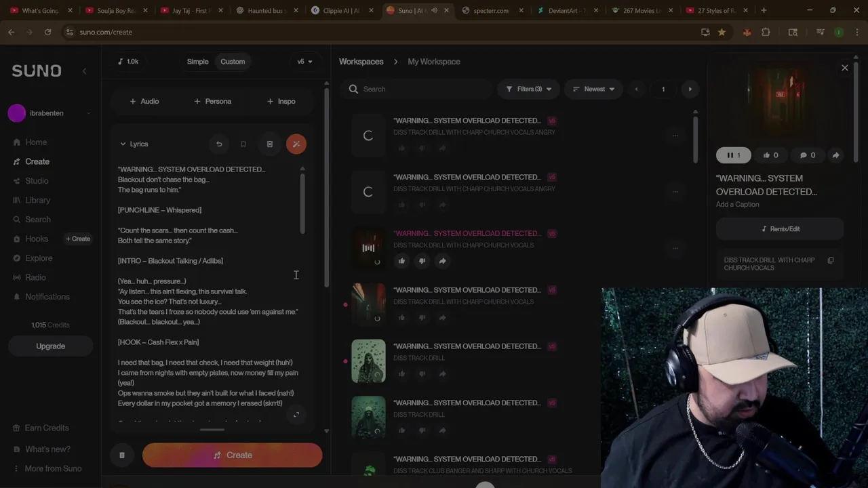Share the pink highlighted playing song
The width and height of the screenshot is (868, 488).
point(442,261)
